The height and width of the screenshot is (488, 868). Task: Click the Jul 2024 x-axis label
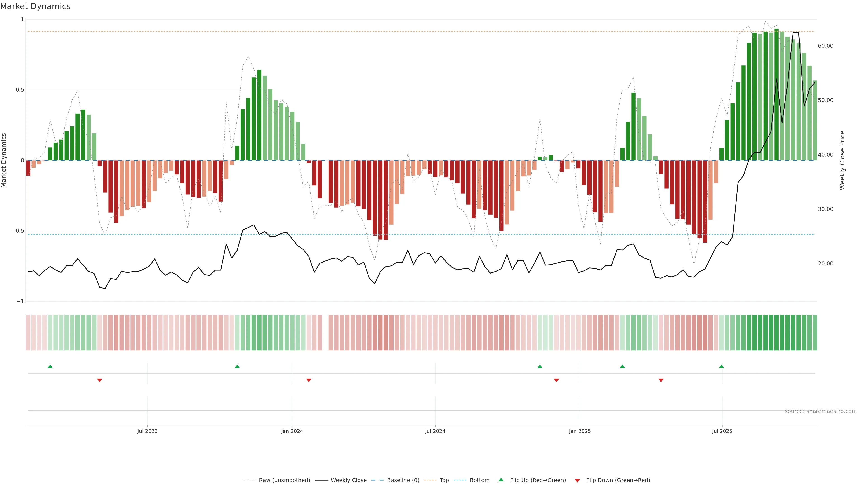(x=435, y=431)
